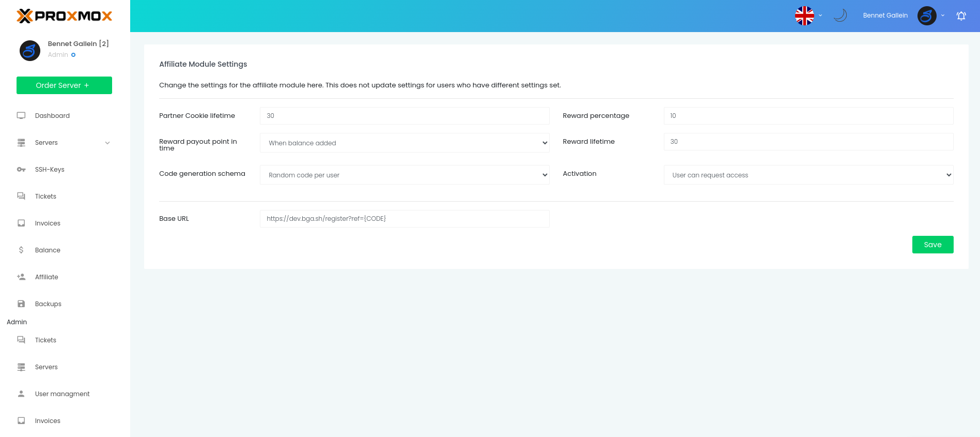The image size is (980, 437).
Task: Click the green Save button
Action: click(x=932, y=245)
